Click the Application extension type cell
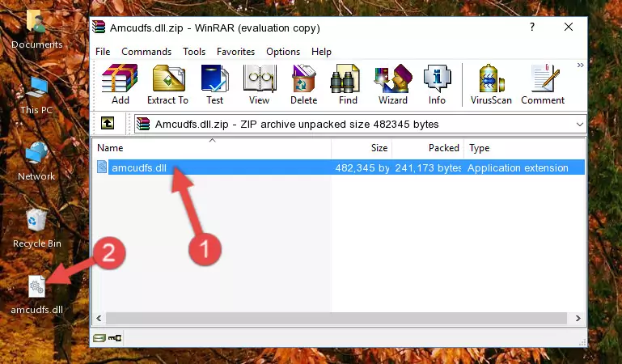This screenshot has height=364, width=622. 518,167
